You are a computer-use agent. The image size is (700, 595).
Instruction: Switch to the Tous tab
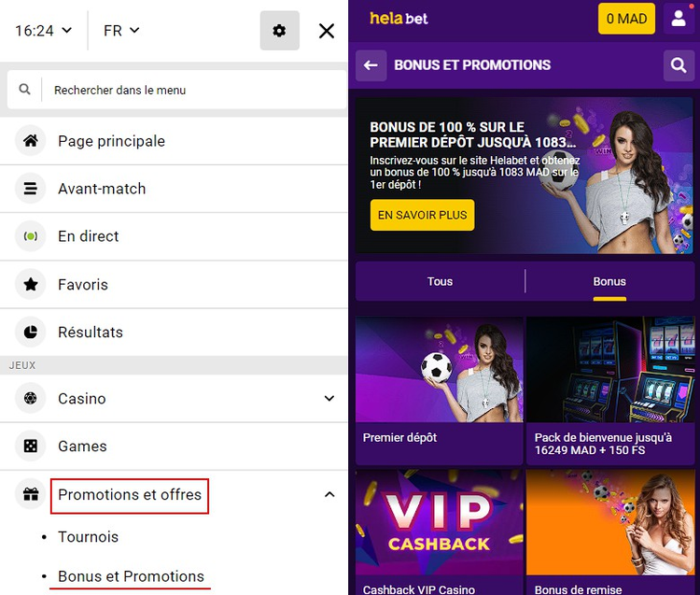point(440,281)
